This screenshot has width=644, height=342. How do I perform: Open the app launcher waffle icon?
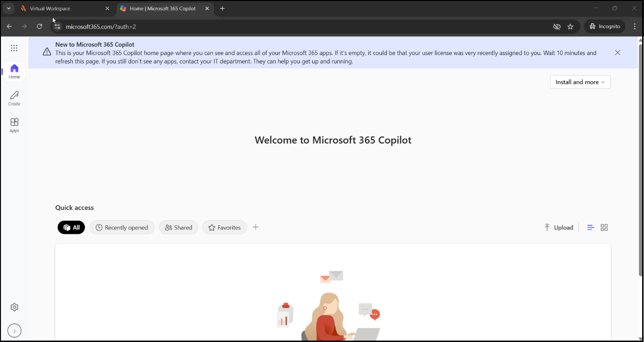click(14, 48)
